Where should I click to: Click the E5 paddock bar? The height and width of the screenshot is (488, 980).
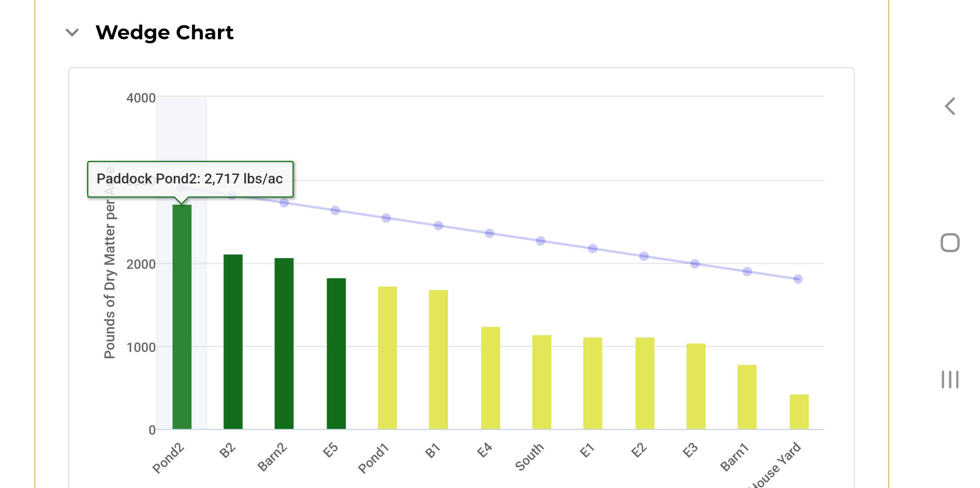point(336,353)
